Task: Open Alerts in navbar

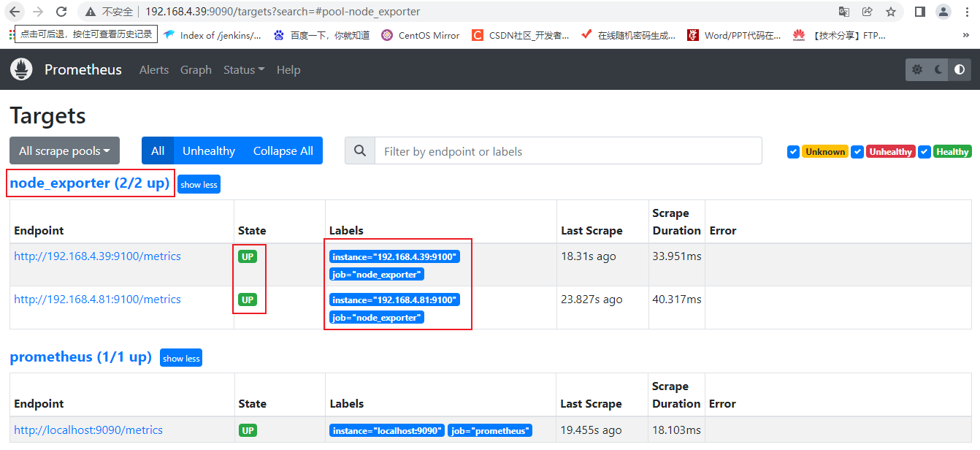Action: coord(154,69)
